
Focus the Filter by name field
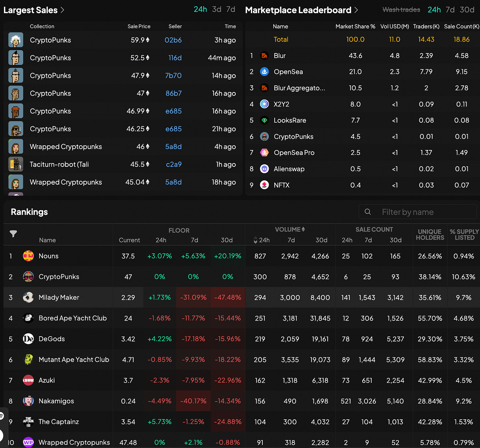pyautogui.click(x=418, y=212)
